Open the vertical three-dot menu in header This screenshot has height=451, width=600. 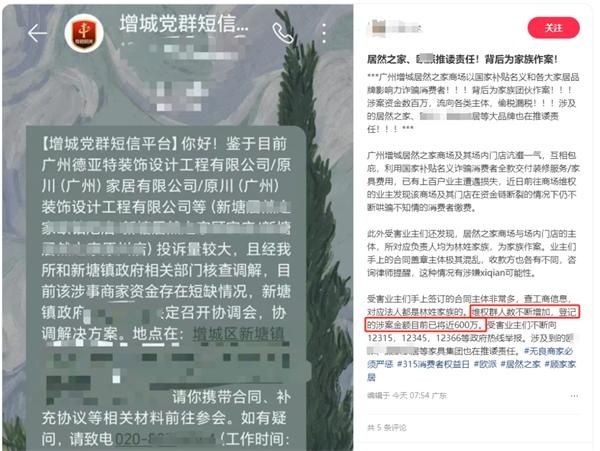(324, 33)
